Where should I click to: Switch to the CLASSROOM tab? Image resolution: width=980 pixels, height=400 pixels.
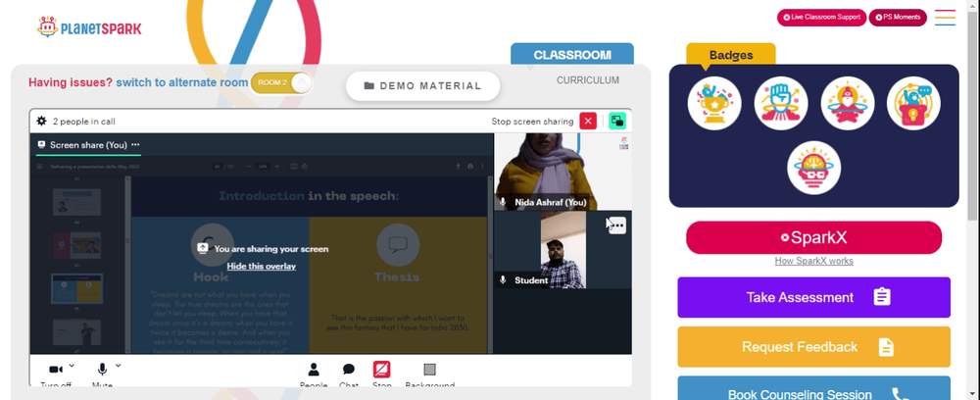(x=572, y=54)
